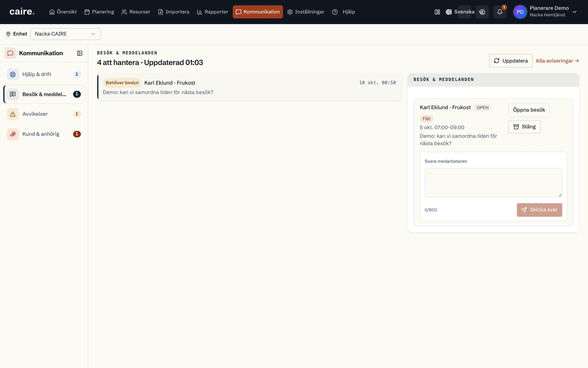
Task: Click the lifebuoy icon for Hjälp & drift
Action: click(13, 74)
